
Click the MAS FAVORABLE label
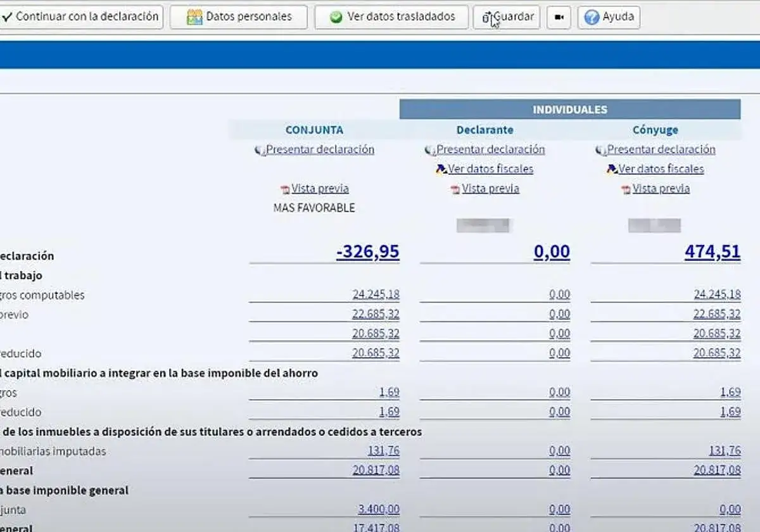314,208
